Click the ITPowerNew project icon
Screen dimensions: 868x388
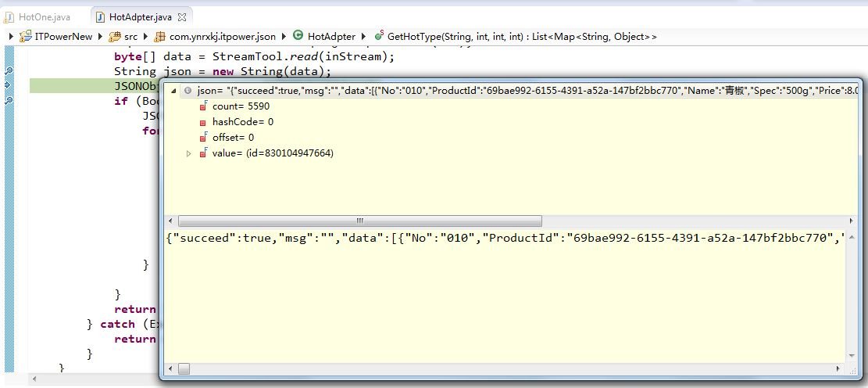click(26, 37)
